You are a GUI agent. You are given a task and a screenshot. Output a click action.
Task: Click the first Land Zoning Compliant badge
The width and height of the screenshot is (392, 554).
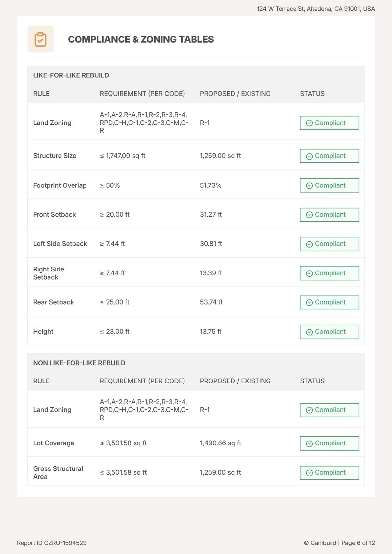click(329, 123)
